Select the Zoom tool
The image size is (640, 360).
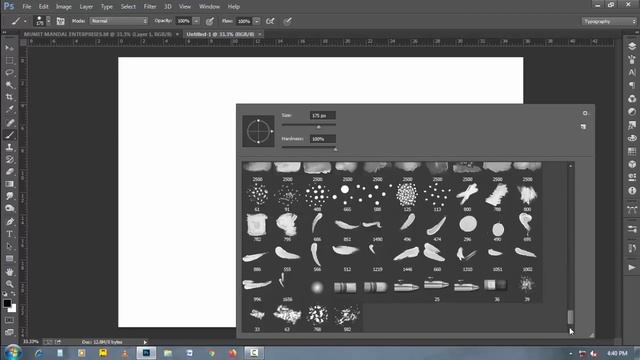pyautogui.click(x=9, y=284)
